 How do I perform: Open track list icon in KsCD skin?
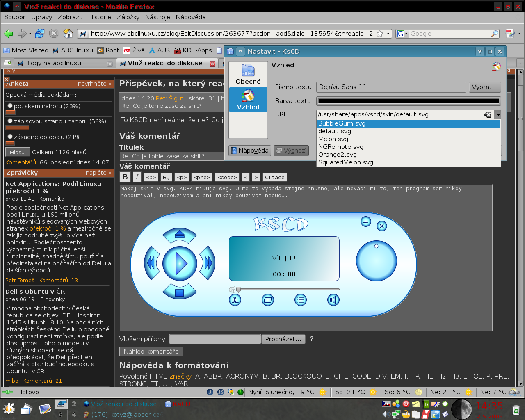click(301, 300)
